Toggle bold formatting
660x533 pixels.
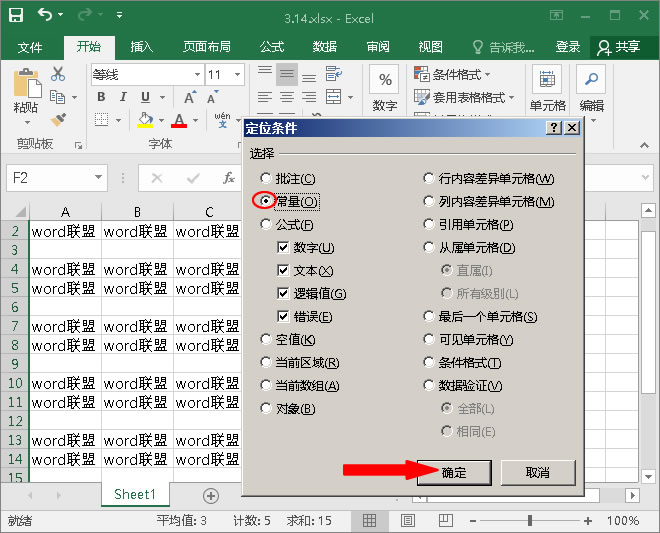[x=101, y=97]
